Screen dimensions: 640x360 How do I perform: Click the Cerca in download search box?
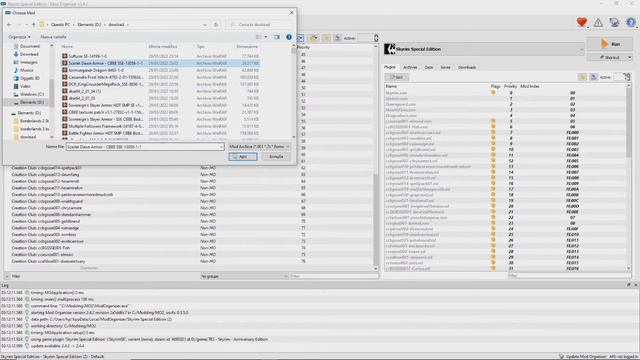point(260,25)
